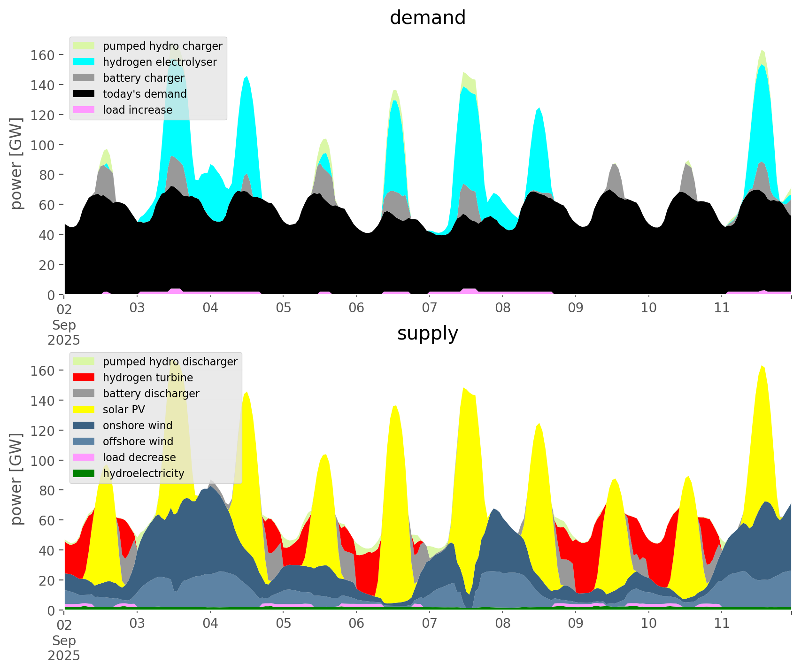Select the pink load increase legend swatch
801x672 pixels.
pyautogui.click(x=84, y=110)
